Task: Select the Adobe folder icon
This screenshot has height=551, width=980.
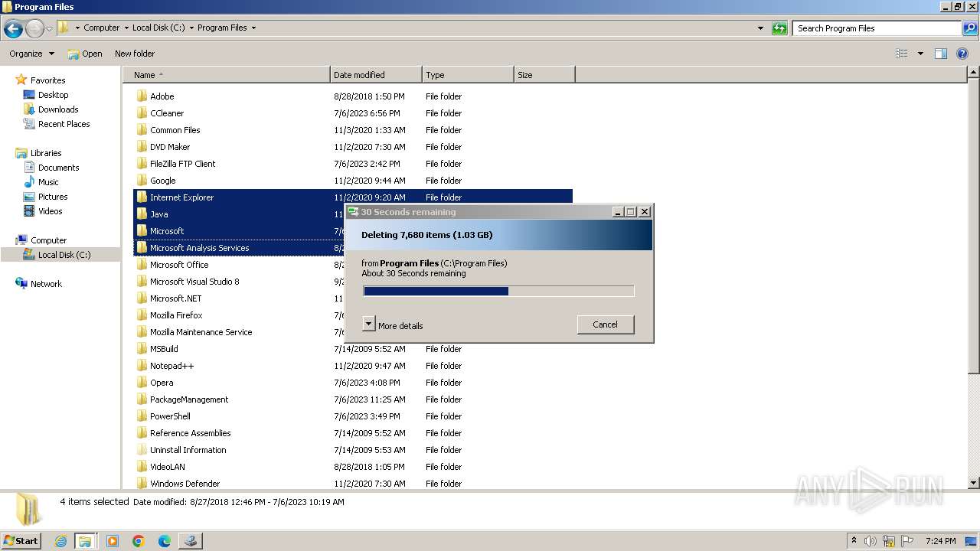Action: coord(142,96)
